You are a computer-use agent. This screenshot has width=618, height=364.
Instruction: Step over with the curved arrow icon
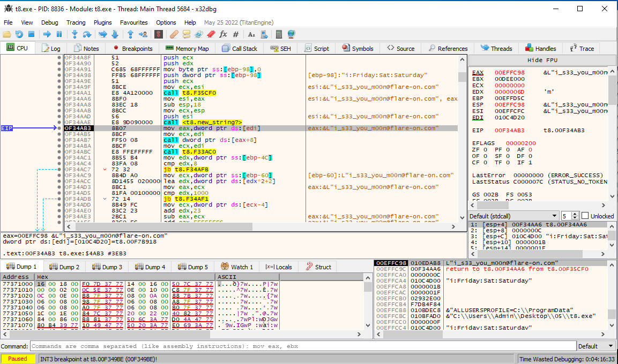(87, 34)
